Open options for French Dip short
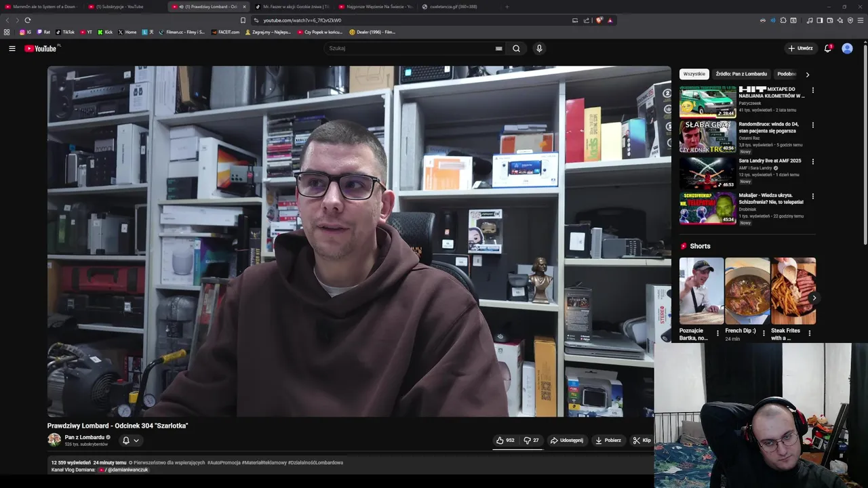This screenshot has height=488, width=868. point(764,333)
